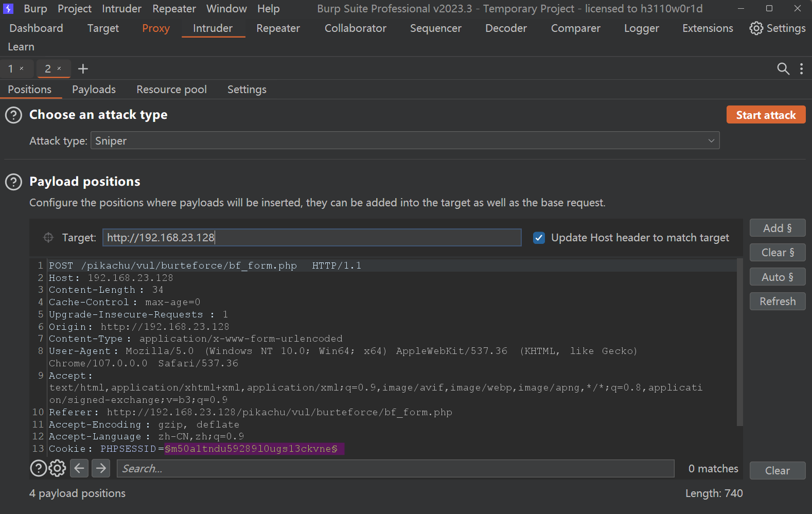The width and height of the screenshot is (812, 514).
Task: Click the search magnifier icon in tab bar
Action: (783, 69)
